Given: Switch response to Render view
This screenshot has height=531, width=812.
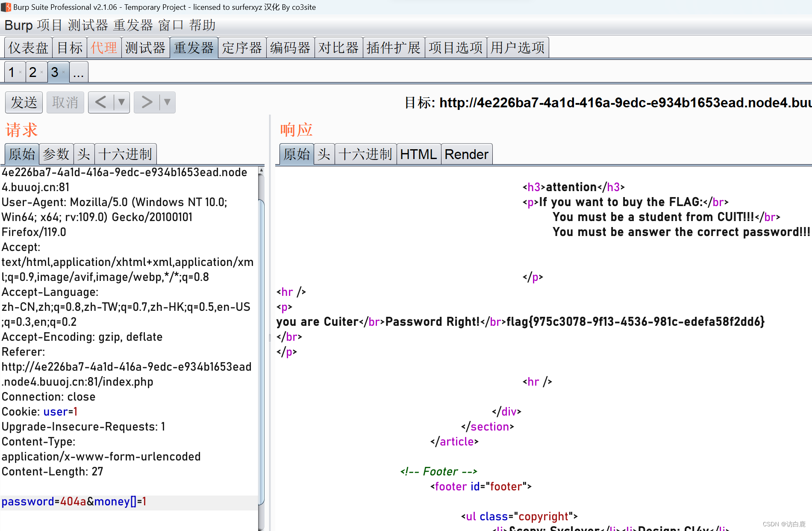Looking at the screenshot, I should point(466,154).
